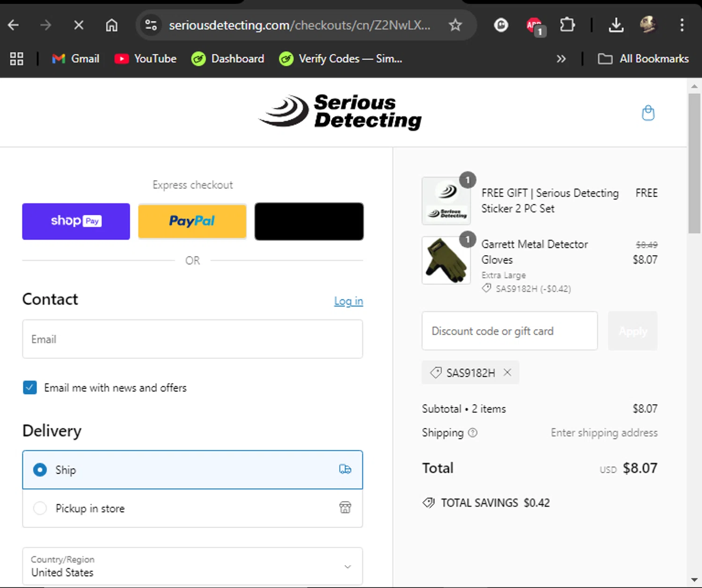
Task: Open the Chrome three-dot menu
Action: click(682, 25)
